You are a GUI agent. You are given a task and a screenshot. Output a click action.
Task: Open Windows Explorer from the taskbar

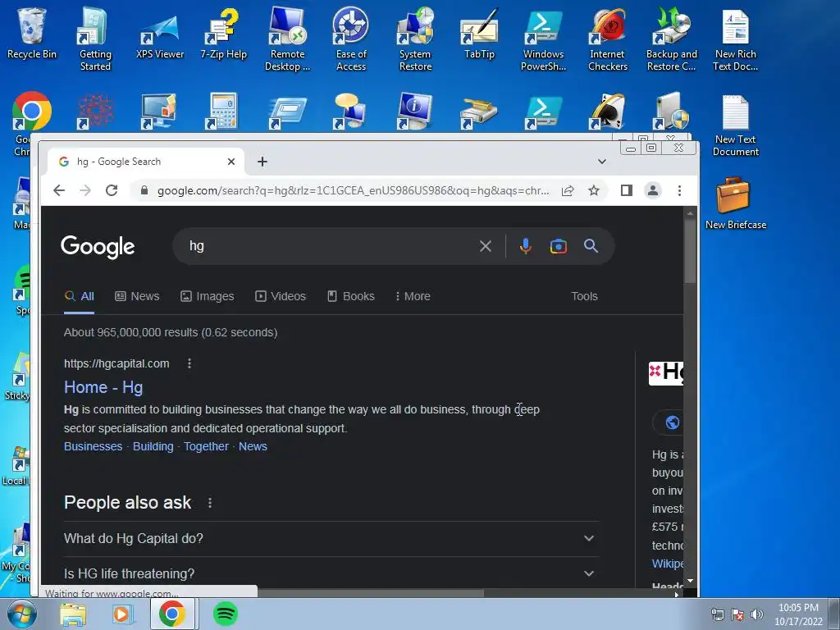click(73, 614)
